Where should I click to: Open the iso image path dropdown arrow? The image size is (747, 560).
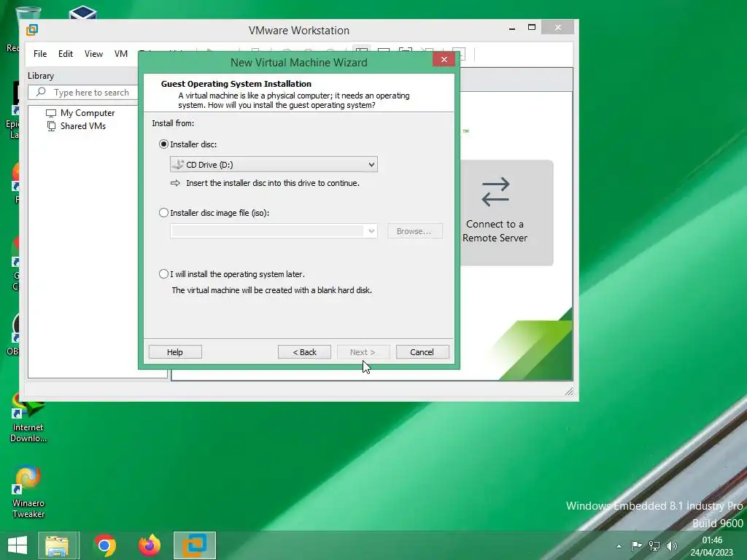point(371,231)
